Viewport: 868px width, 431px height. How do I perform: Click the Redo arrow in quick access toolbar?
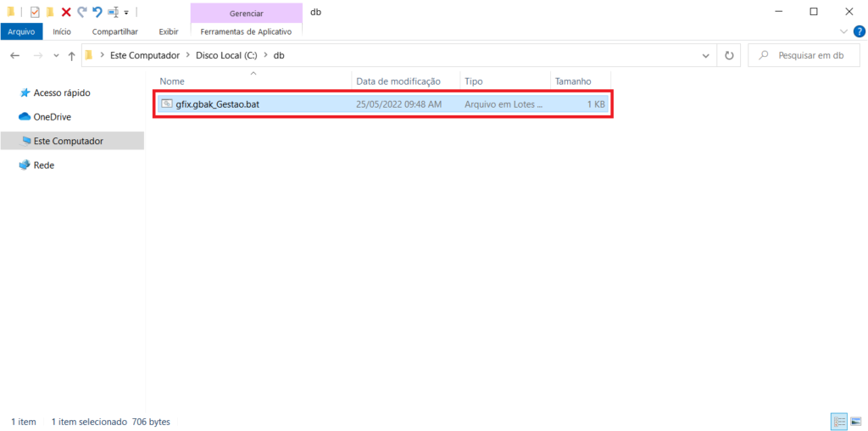click(x=81, y=12)
